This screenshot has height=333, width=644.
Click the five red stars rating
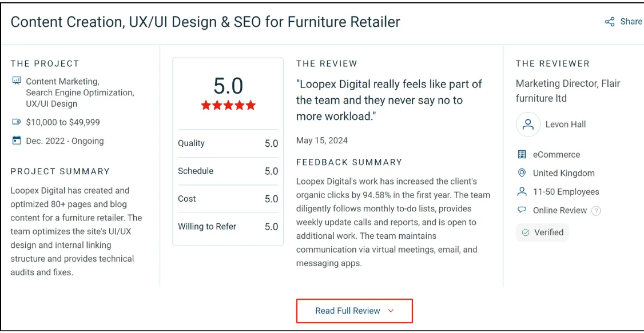228,106
